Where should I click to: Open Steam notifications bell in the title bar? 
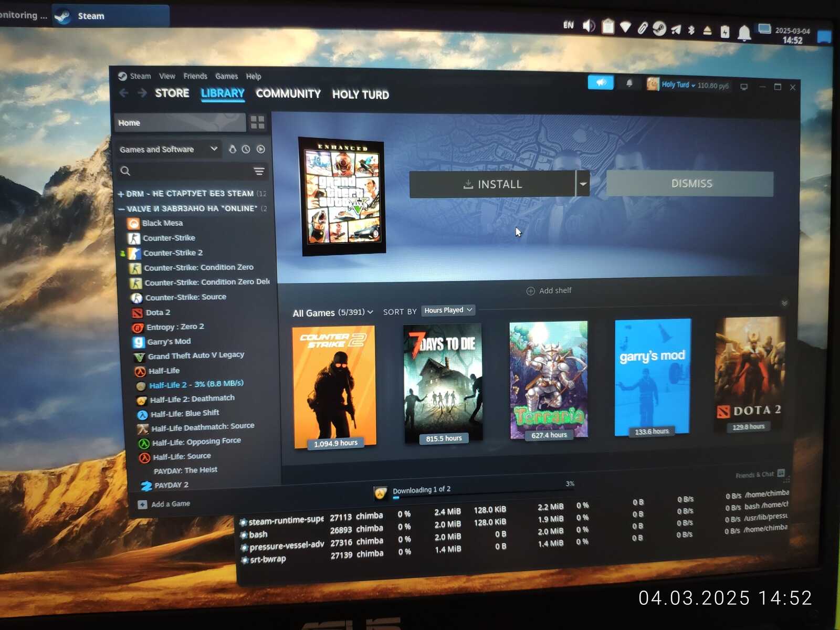(x=629, y=83)
